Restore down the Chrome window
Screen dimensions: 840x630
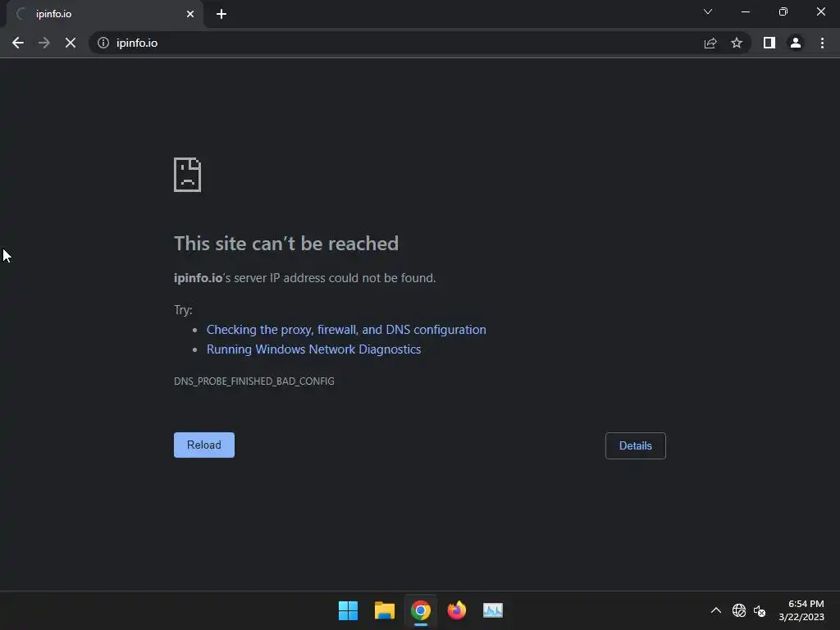783,11
